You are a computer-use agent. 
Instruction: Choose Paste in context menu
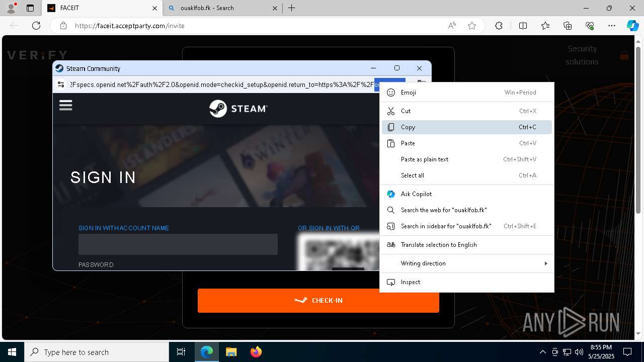[467, 143]
